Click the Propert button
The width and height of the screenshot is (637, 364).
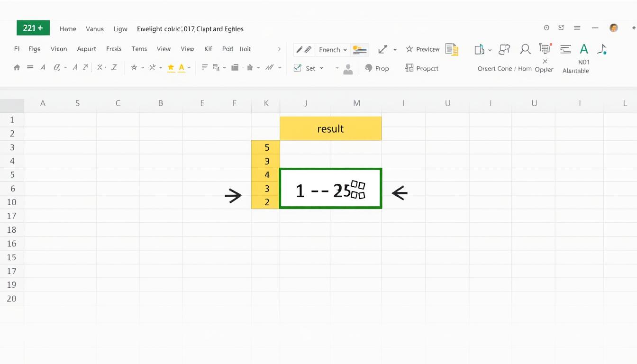[422, 68]
